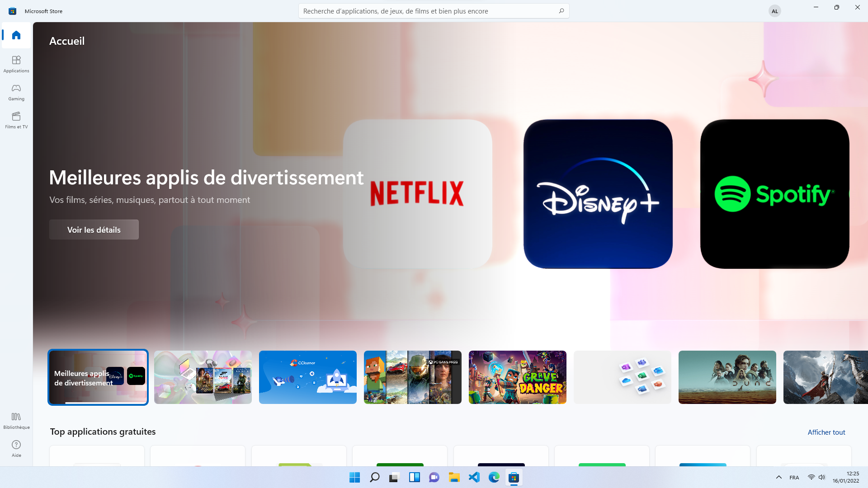Open volume control in system tray

coord(822,477)
